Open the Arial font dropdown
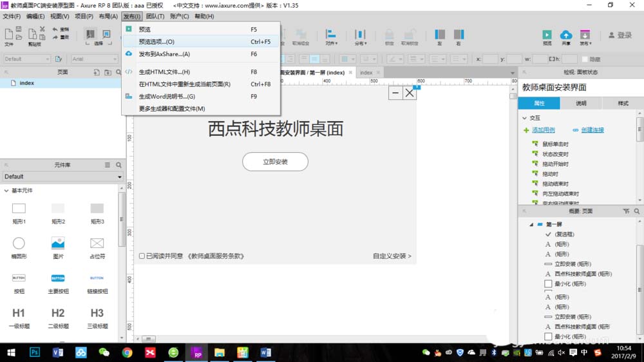This screenshot has height=362, width=644. tap(95, 59)
